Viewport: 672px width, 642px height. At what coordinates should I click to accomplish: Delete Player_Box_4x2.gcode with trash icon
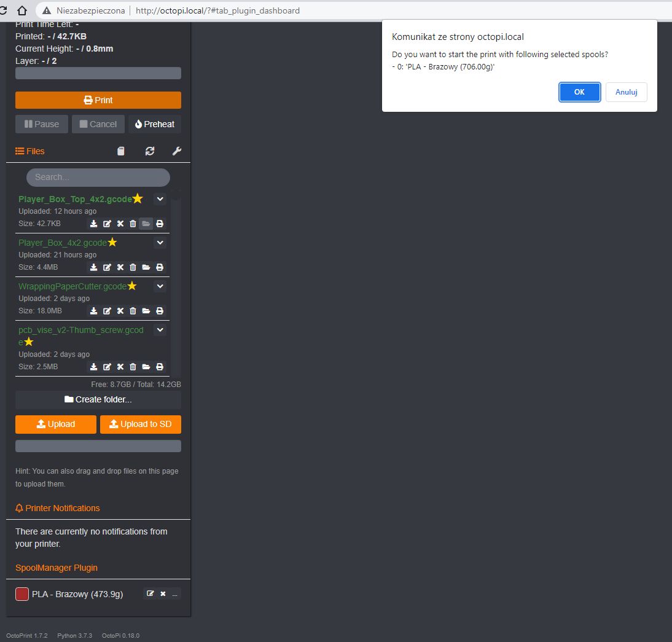pyautogui.click(x=133, y=267)
